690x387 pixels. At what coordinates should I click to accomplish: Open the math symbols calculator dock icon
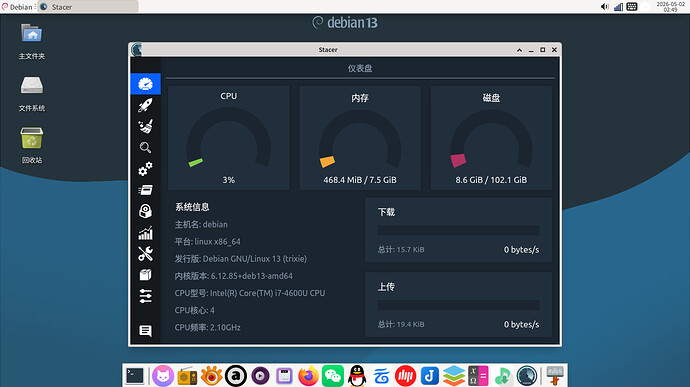coord(478,376)
